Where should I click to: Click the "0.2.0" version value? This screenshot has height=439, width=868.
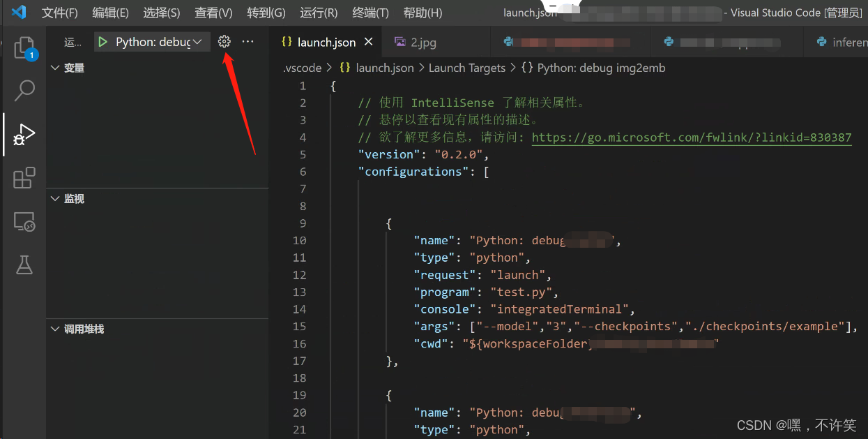(458, 154)
